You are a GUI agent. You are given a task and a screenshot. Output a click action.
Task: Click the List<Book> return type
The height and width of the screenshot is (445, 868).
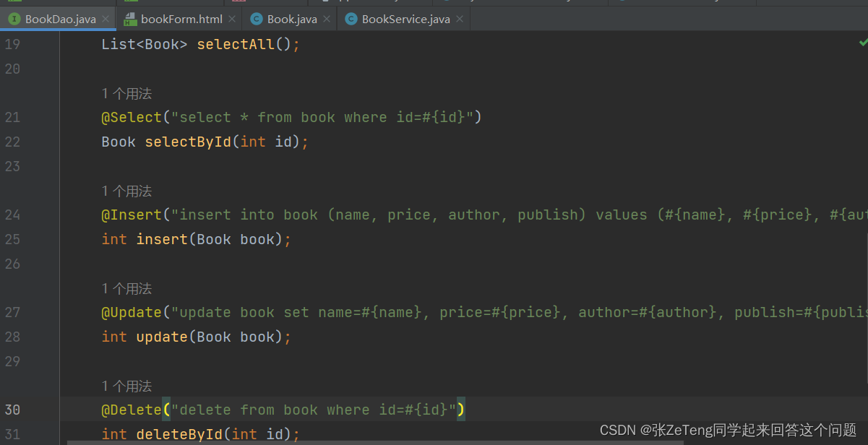pyautogui.click(x=145, y=45)
